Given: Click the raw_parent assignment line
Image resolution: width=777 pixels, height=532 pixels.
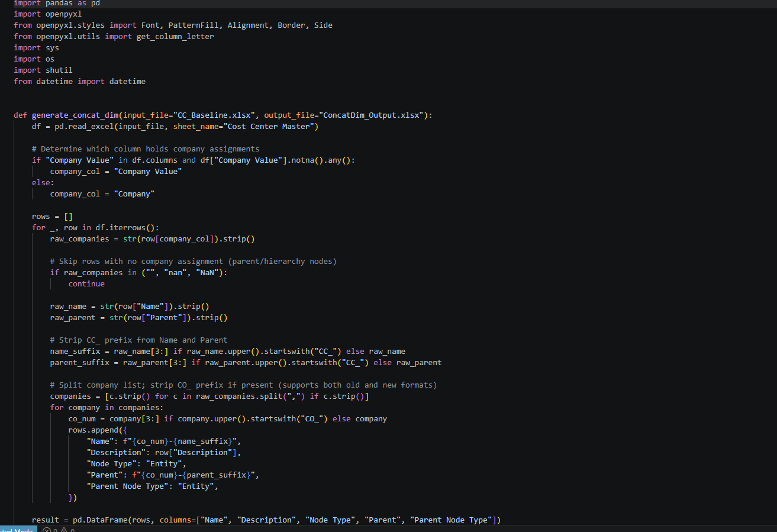Looking at the screenshot, I should tap(139, 318).
